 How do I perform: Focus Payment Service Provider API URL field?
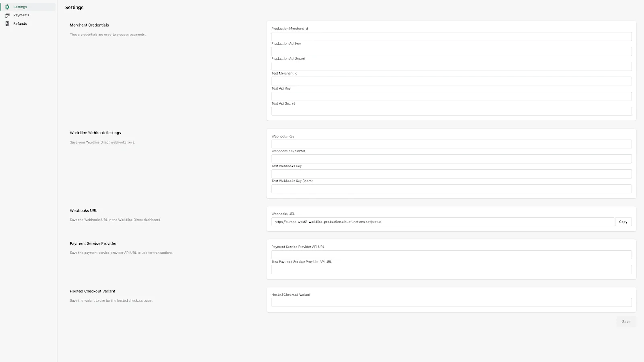(451, 255)
